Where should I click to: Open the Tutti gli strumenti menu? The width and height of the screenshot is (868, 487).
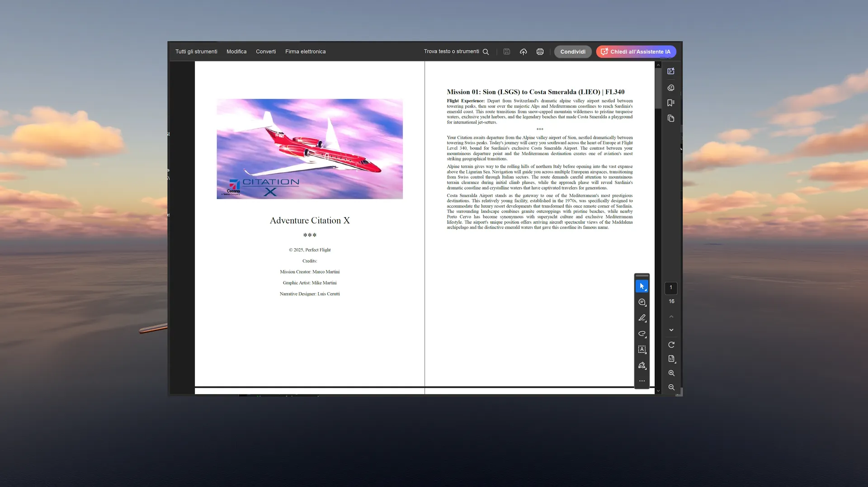click(196, 52)
